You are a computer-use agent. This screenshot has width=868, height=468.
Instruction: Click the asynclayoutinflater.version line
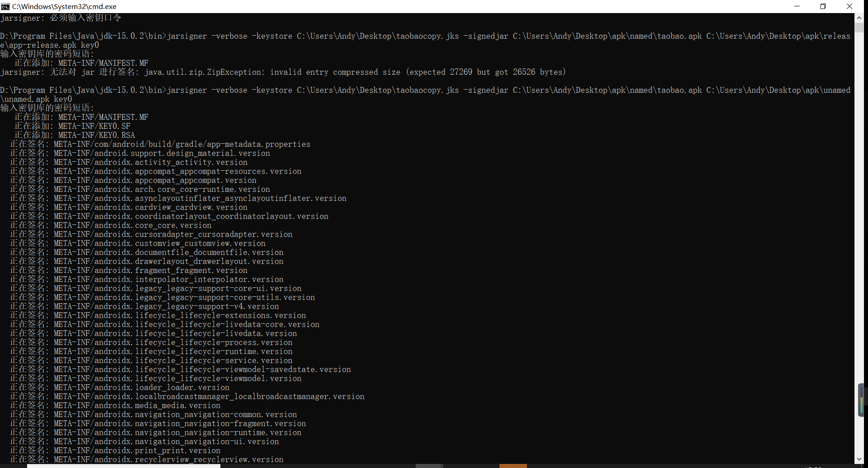(178, 198)
